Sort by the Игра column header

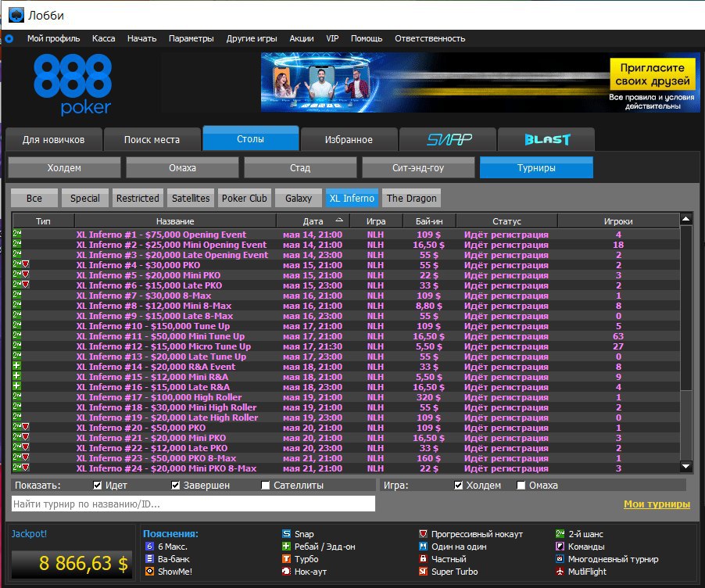[376, 221]
